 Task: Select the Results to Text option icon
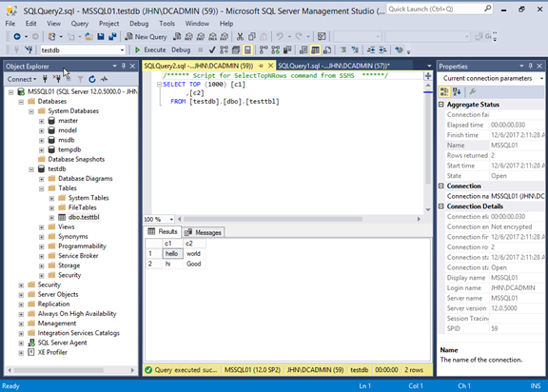click(303, 50)
